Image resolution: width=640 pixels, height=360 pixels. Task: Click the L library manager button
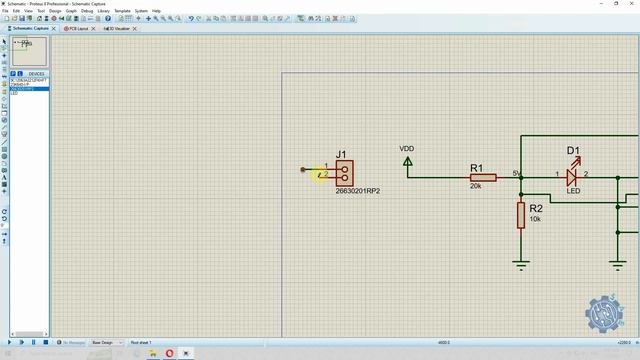20,74
